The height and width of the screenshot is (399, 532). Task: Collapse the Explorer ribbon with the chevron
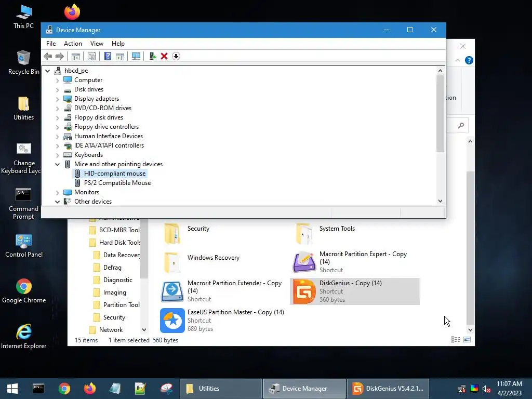[x=458, y=60]
